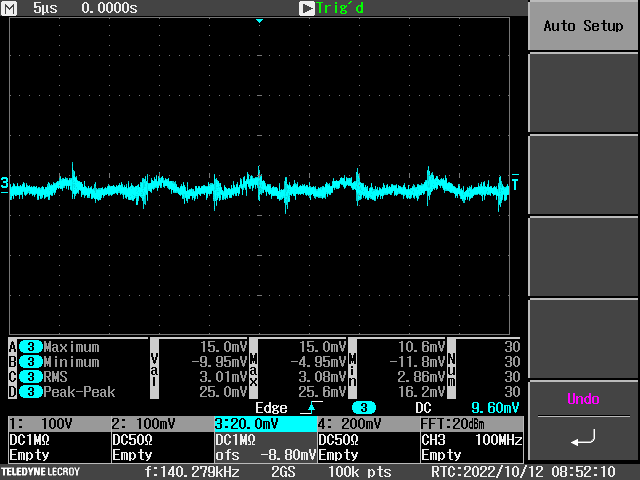This screenshot has width=640, height=480.
Task: Click the channel 3 badge on Peak-Peak row
Action: point(30,392)
